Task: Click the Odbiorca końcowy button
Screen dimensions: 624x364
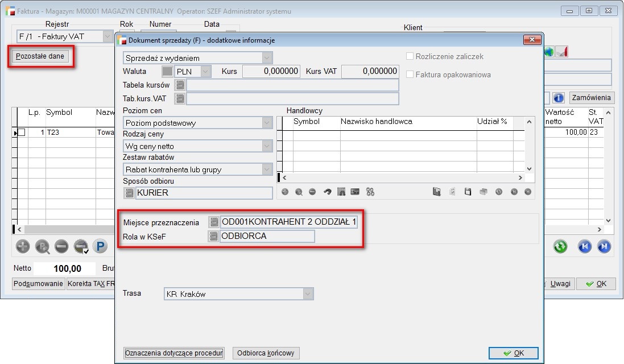Action: tap(266, 353)
